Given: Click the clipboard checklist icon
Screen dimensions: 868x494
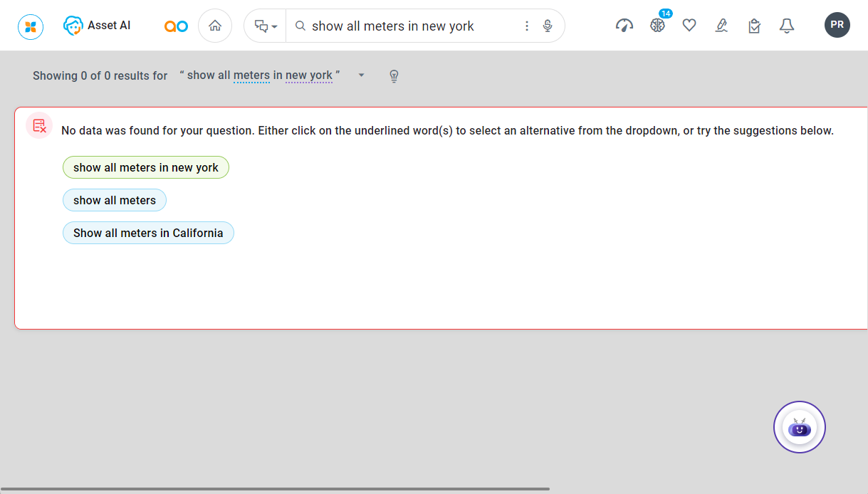Looking at the screenshot, I should [755, 26].
